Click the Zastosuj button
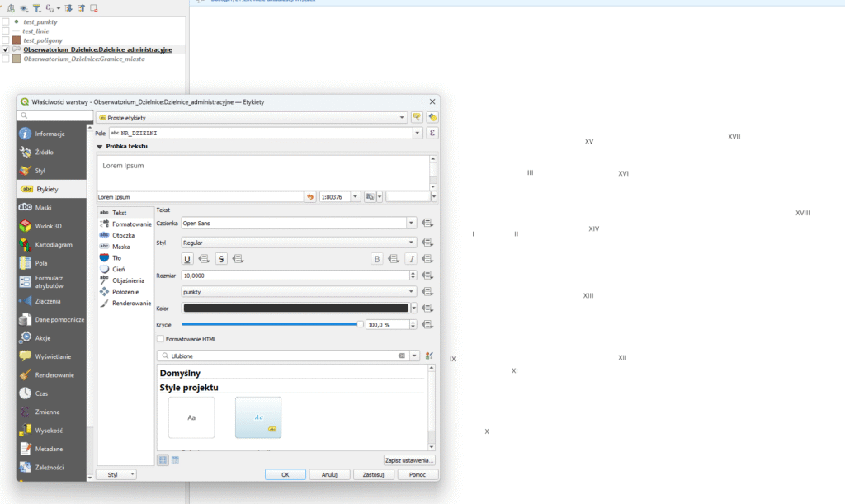Image resolution: width=845 pixels, height=504 pixels. coord(374,474)
